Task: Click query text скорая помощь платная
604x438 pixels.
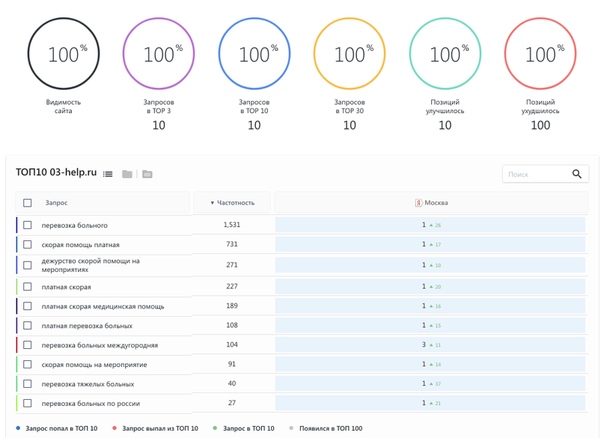Action: 81,245
